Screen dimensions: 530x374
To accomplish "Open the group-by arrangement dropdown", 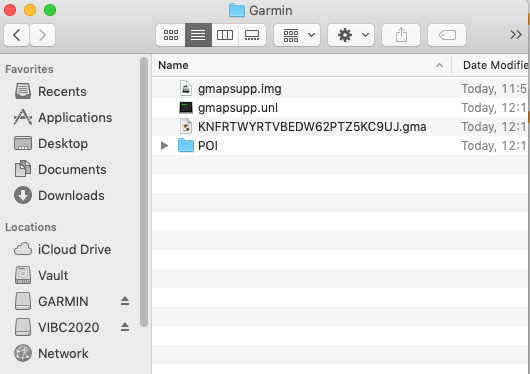I will coord(297,35).
